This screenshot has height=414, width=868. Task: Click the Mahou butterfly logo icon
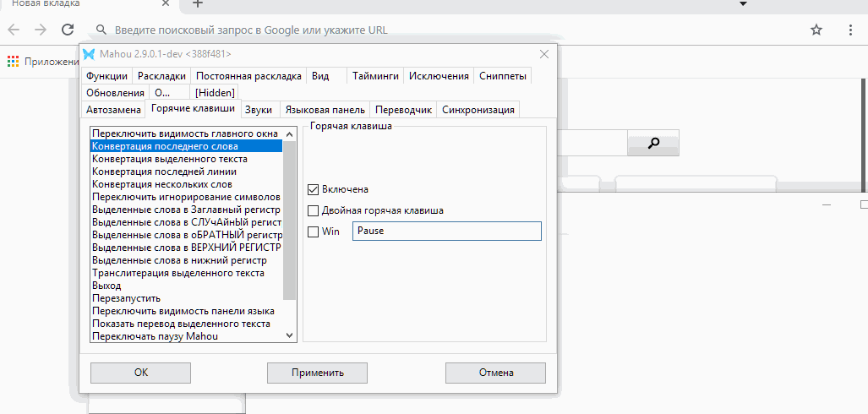click(x=89, y=54)
